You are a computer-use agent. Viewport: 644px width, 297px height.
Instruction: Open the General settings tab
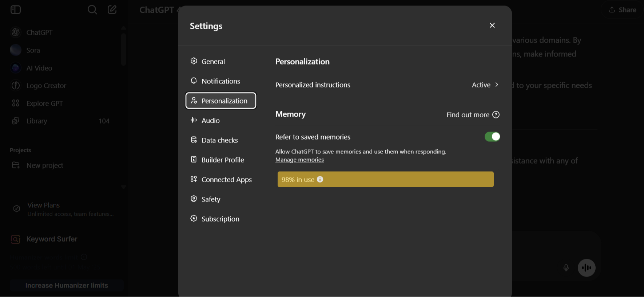[221, 61]
